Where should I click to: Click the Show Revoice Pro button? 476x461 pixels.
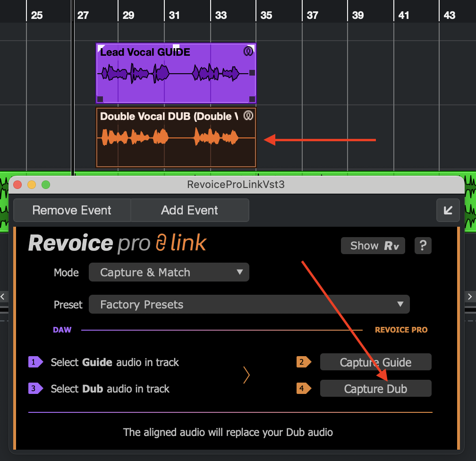(373, 246)
